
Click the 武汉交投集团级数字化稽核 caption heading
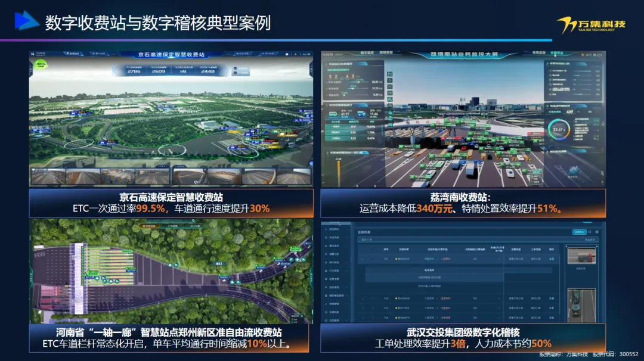click(x=463, y=332)
